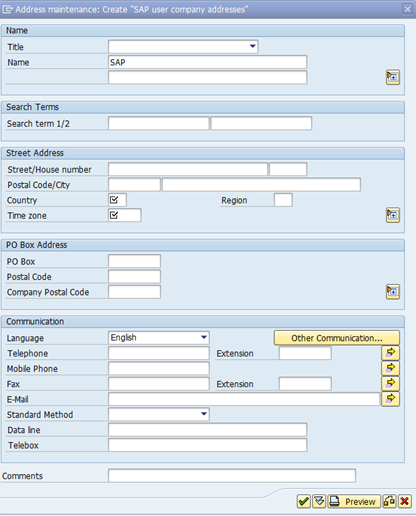
Task: Click the icon right of green checkmark
Action: pyautogui.click(x=319, y=501)
